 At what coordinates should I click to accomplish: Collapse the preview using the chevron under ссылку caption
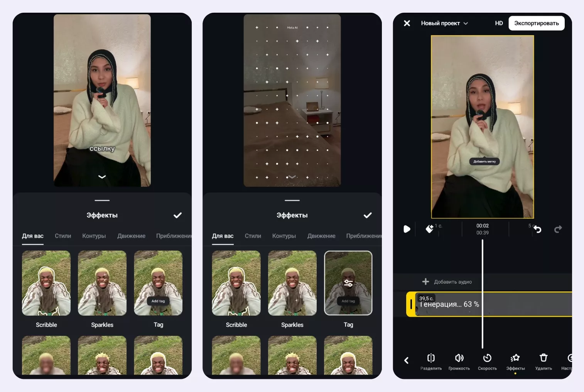(102, 177)
